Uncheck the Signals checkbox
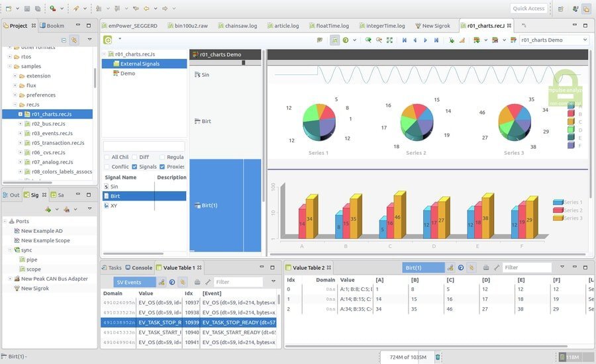Viewport: 596px width, 364px height. click(134, 167)
